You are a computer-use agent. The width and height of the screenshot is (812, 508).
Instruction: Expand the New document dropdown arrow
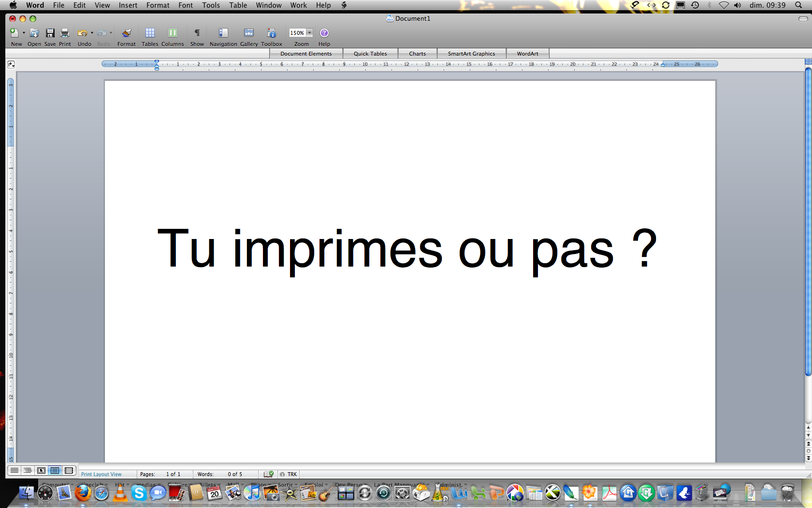[x=24, y=33]
